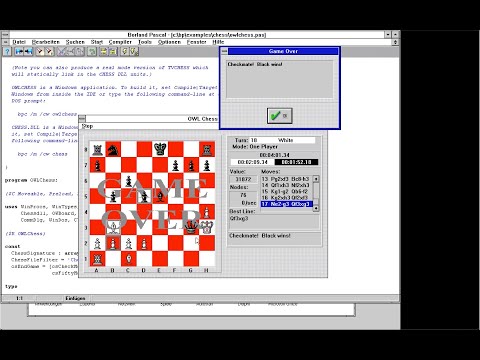Click the Compile toolbar icon
Viewport: 480px width, 360px height.
tap(104, 51)
